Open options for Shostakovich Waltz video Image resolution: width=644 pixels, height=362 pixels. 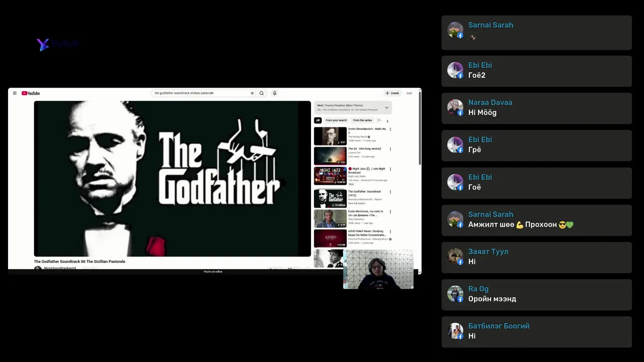click(x=390, y=129)
